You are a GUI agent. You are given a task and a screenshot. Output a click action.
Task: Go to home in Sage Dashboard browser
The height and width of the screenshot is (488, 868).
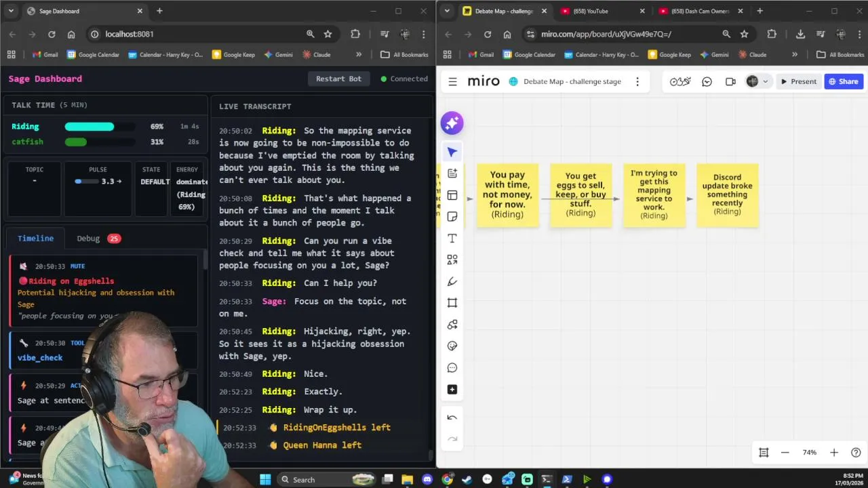(71, 34)
